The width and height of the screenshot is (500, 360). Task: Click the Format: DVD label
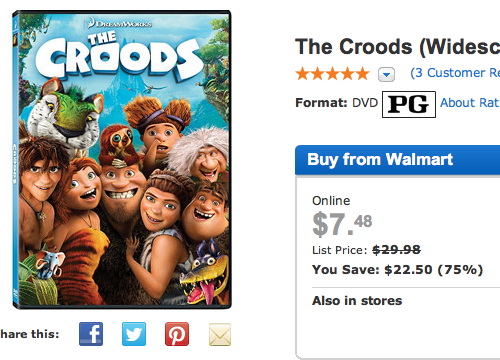pos(336,103)
